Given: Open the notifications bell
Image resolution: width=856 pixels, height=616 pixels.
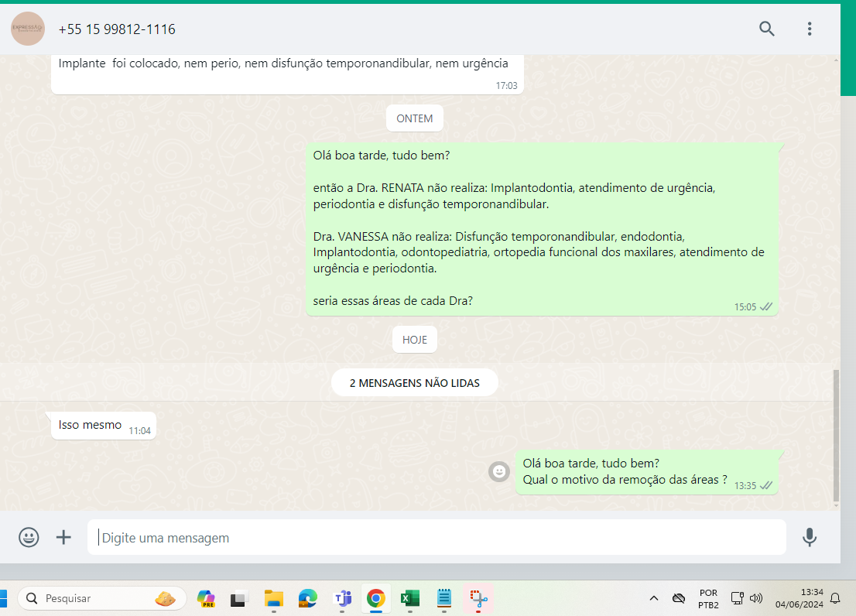Looking at the screenshot, I should click(x=835, y=598).
